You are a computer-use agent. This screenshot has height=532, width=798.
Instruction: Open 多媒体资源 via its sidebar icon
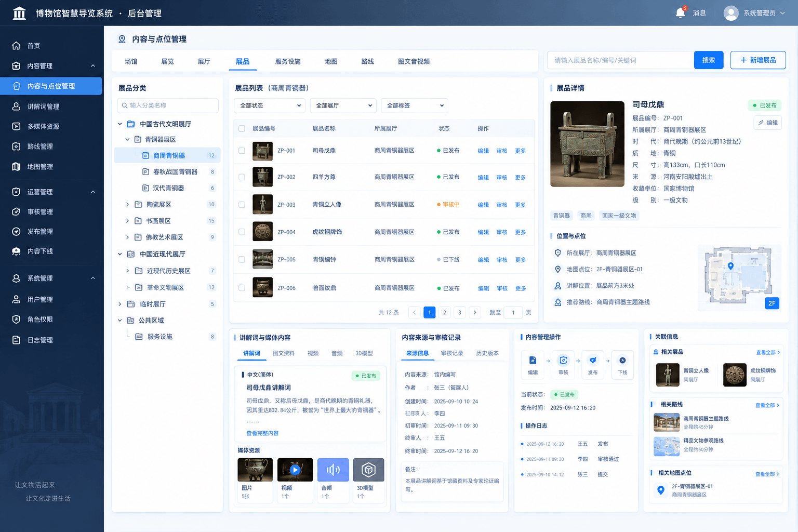tap(16, 126)
